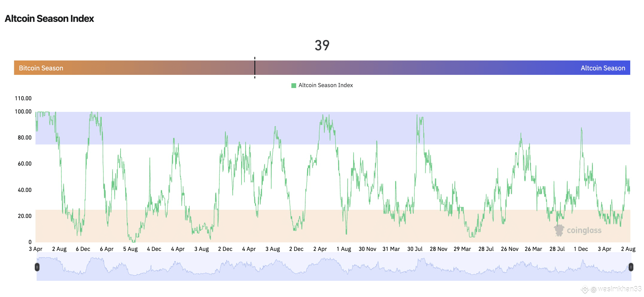Click the 5 Aug date label
This screenshot has width=644, height=297.
130,249
